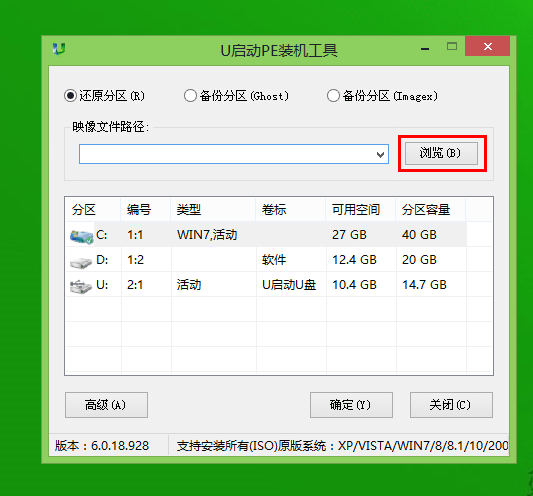
Task: Click the 1:1 partition number cell
Action: (135, 235)
